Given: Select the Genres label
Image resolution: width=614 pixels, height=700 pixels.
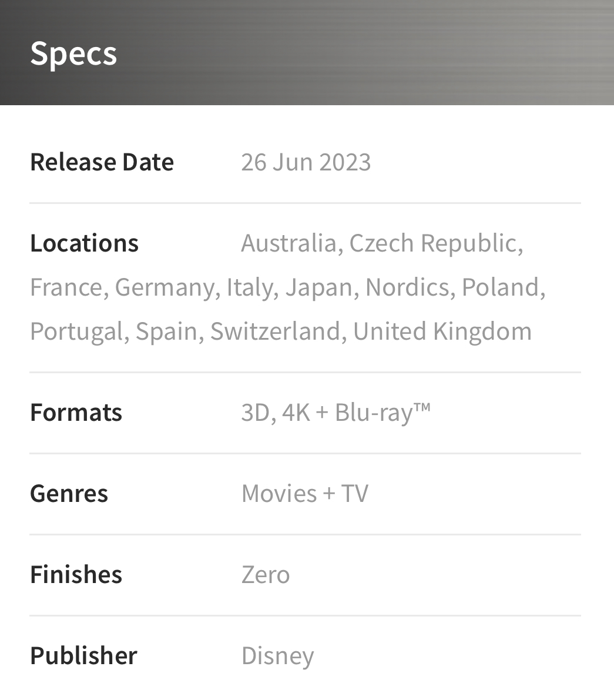Looking at the screenshot, I should tap(69, 494).
